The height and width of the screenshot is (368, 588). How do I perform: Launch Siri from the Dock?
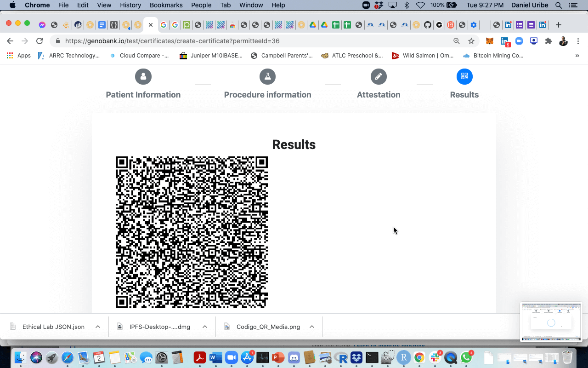36,357
